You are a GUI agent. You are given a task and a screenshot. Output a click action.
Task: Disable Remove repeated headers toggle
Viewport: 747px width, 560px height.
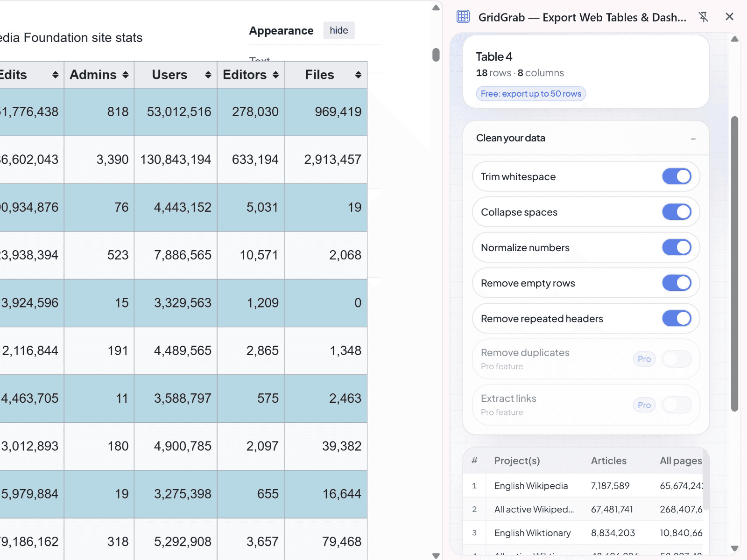coord(677,318)
